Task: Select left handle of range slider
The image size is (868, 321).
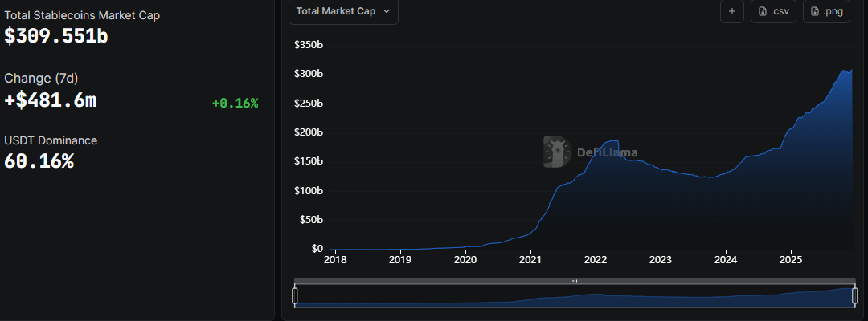Action: [x=294, y=295]
